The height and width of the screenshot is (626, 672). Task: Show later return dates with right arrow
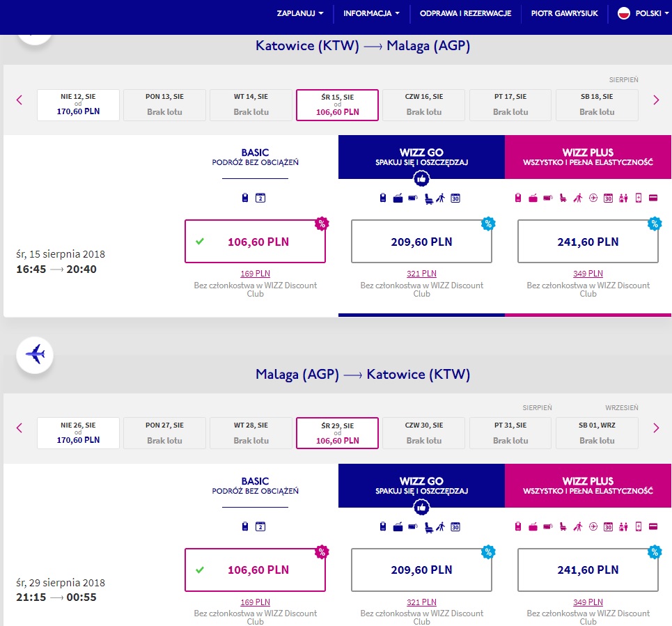656,428
